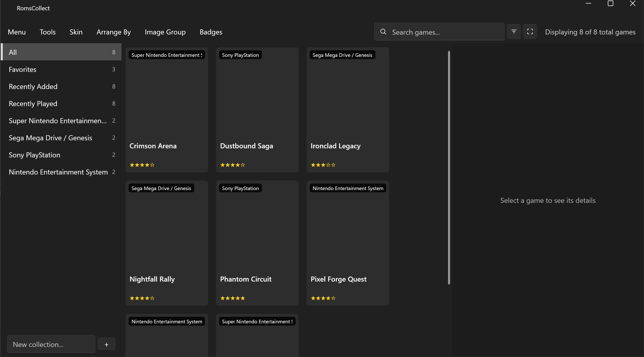644x357 pixels.
Task: Click the Sega badge on Nightfall Rally
Action: (x=161, y=188)
